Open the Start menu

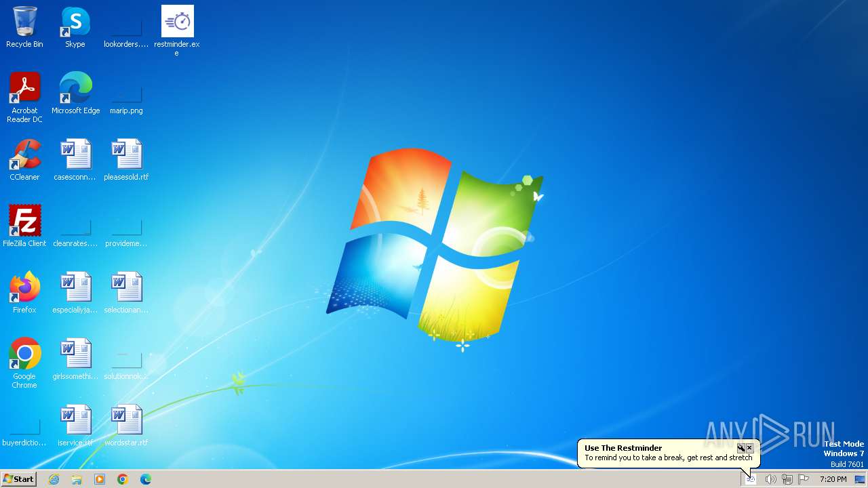click(18, 479)
